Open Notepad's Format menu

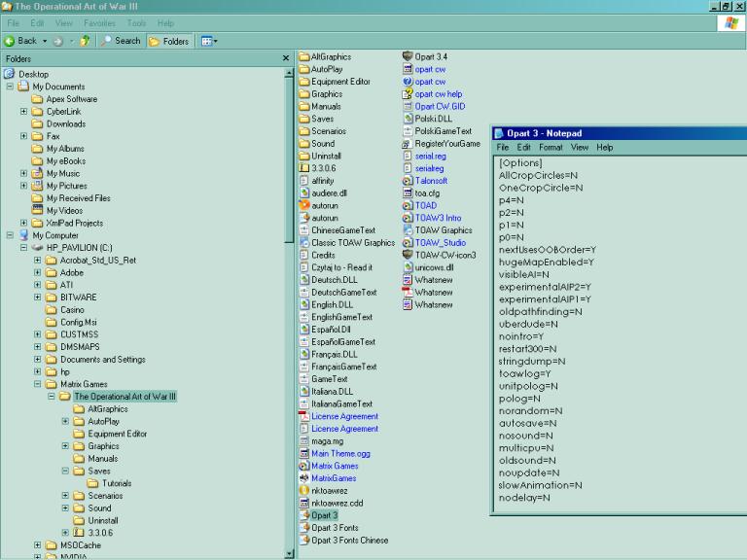coord(551,147)
